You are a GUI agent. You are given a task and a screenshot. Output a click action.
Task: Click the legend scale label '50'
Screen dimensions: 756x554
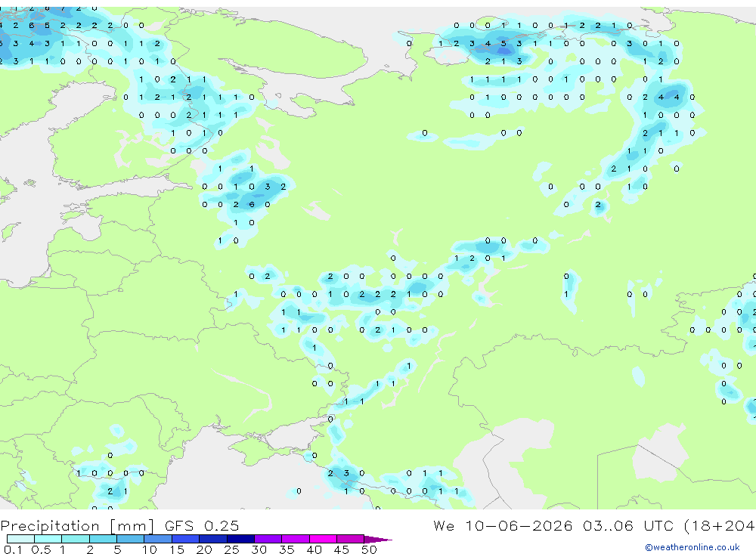point(369,549)
